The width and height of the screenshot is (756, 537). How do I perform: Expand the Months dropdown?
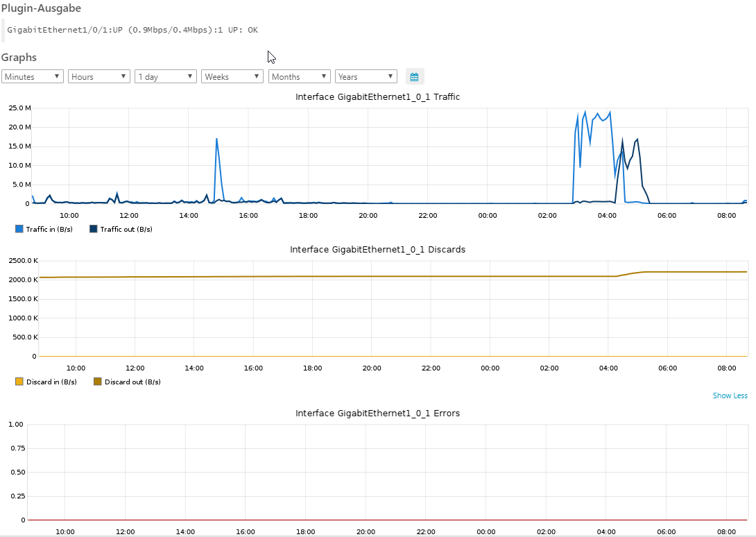299,77
